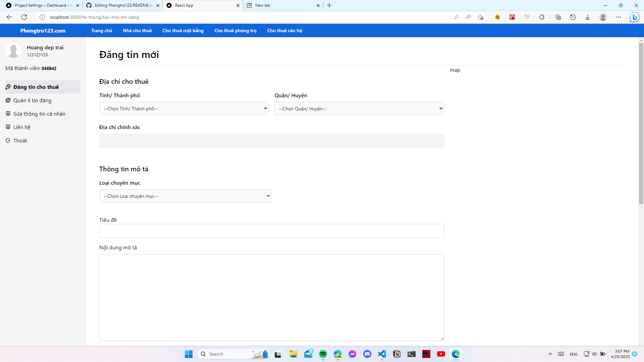Open Cho thuê căn hộ in the navbar
Viewport: 644px width, 362px height.
pyautogui.click(x=284, y=31)
